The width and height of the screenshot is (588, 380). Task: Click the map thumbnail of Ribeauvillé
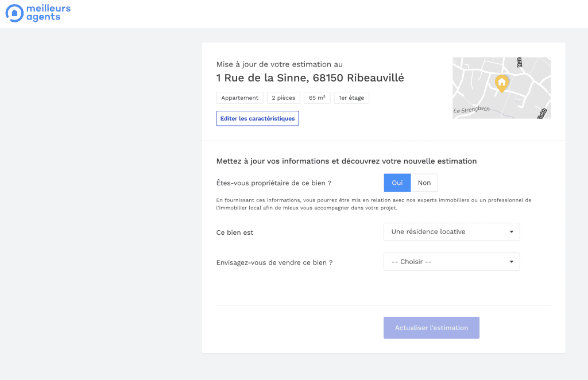point(501,88)
